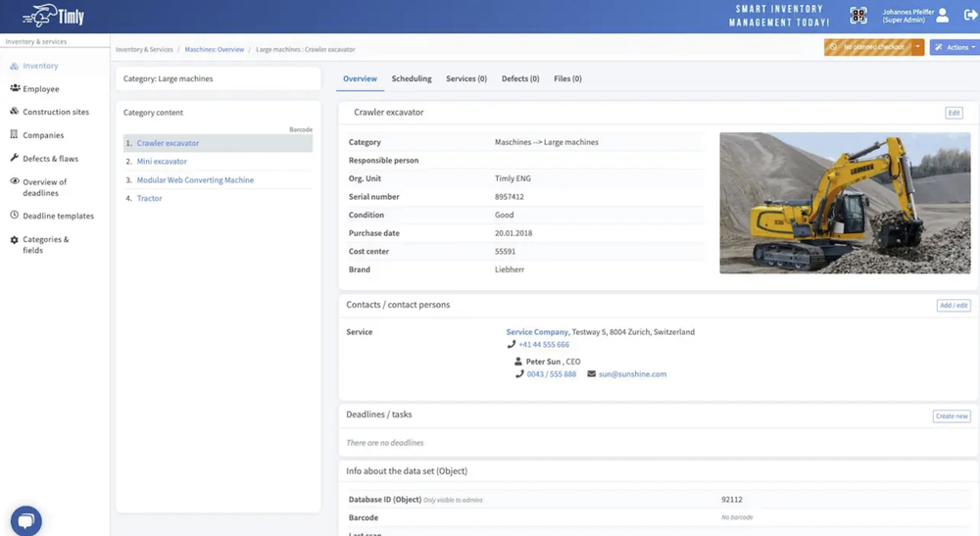Screen dimensions: 980x536
Task: Switch to the Scheduling tab
Action: 412,78
